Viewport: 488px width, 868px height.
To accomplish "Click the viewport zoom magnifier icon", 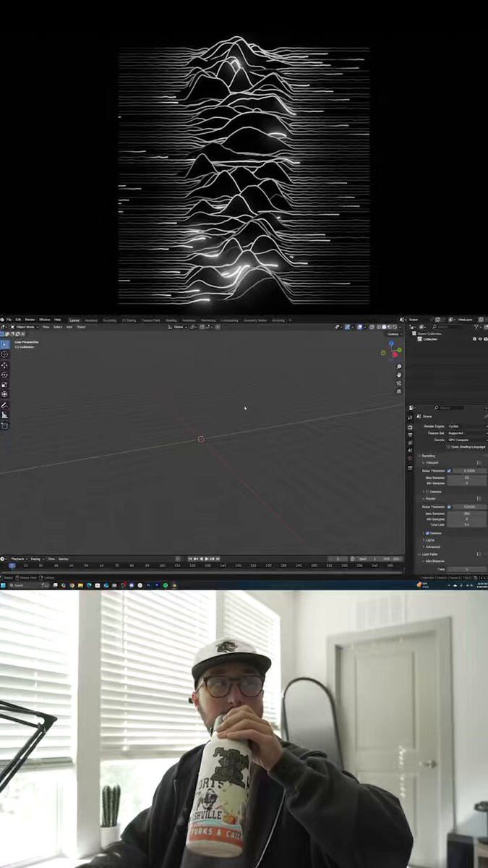I will click(x=399, y=367).
